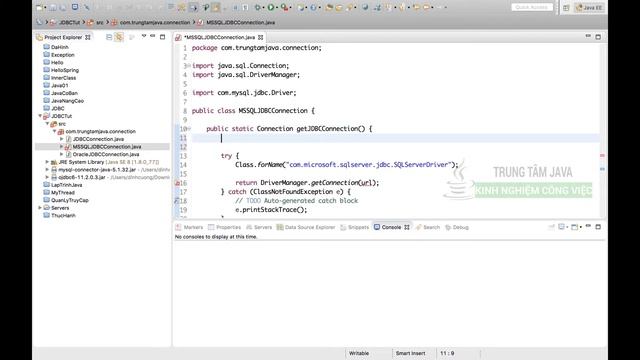Screen dimensions: 640x360
Task: Select the Exception project
Action: coord(62,55)
